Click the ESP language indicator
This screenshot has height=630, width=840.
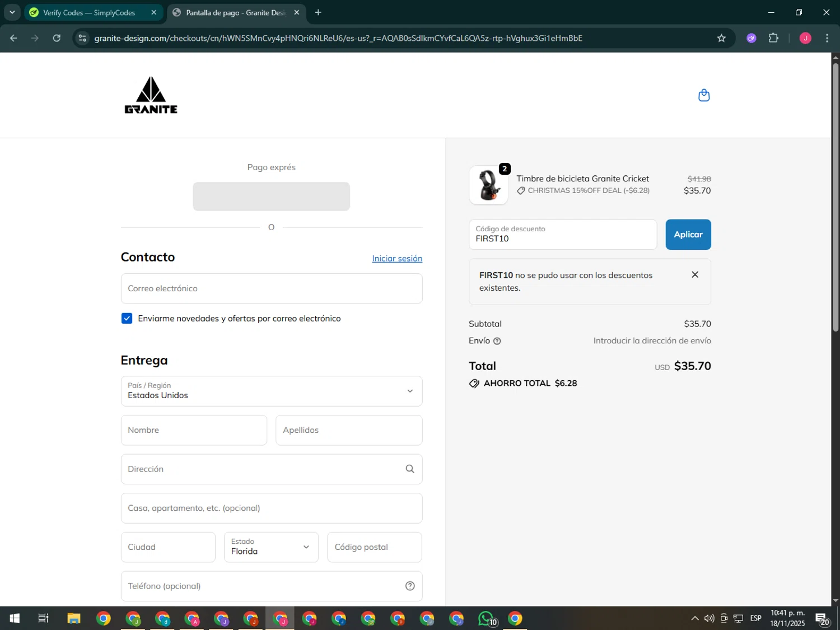click(x=756, y=618)
